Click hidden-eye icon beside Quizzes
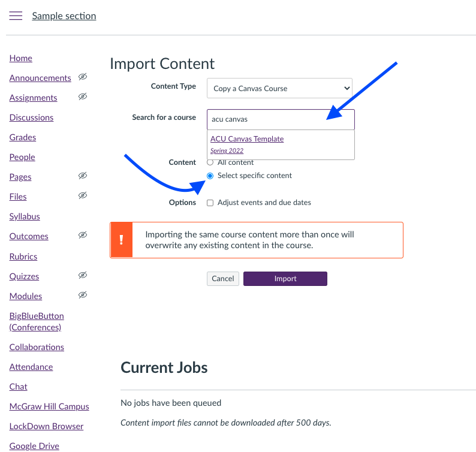Image resolution: width=476 pixels, height=452 pixels. pos(83,276)
